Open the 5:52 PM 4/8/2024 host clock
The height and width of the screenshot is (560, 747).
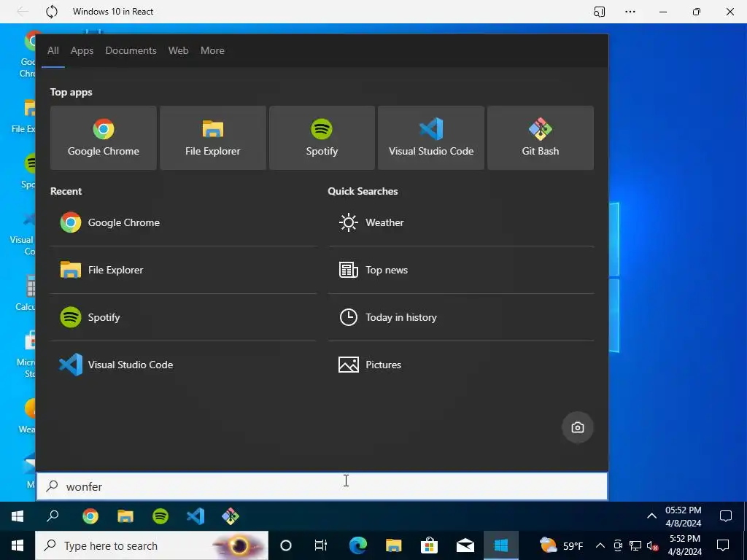point(684,545)
